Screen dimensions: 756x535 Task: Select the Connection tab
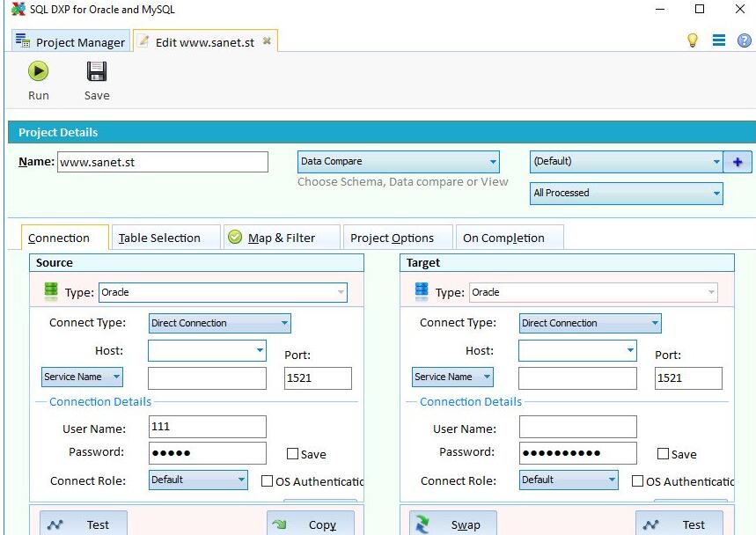pyautogui.click(x=64, y=238)
